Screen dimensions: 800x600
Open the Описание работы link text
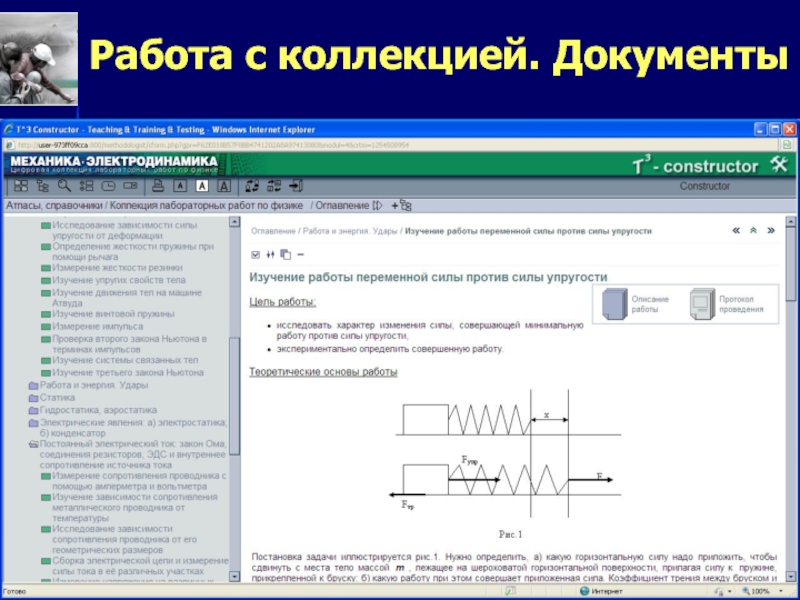tap(649, 304)
